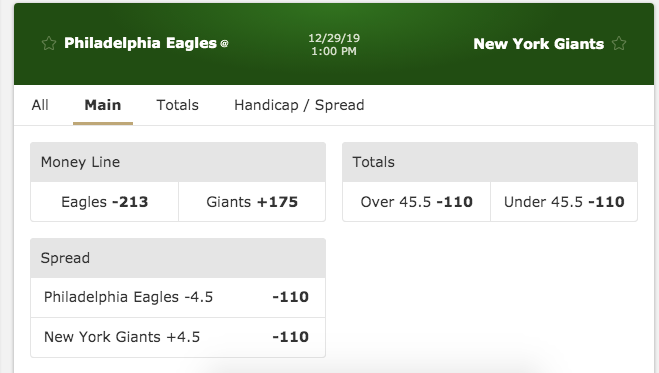Switch to the All tab
This screenshot has height=373, width=659.
pos(40,105)
